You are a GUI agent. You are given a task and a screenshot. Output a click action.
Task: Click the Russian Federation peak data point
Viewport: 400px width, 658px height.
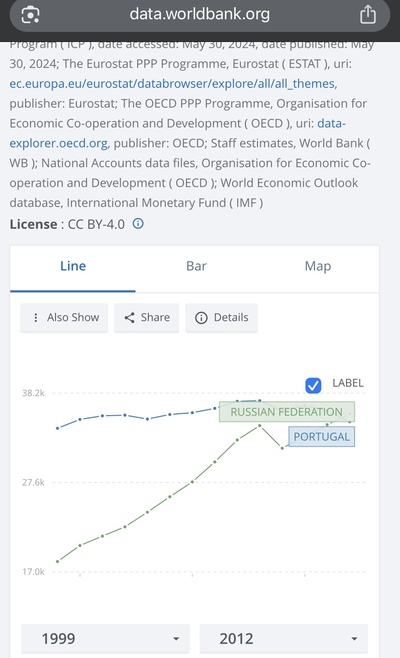(x=259, y=426)
